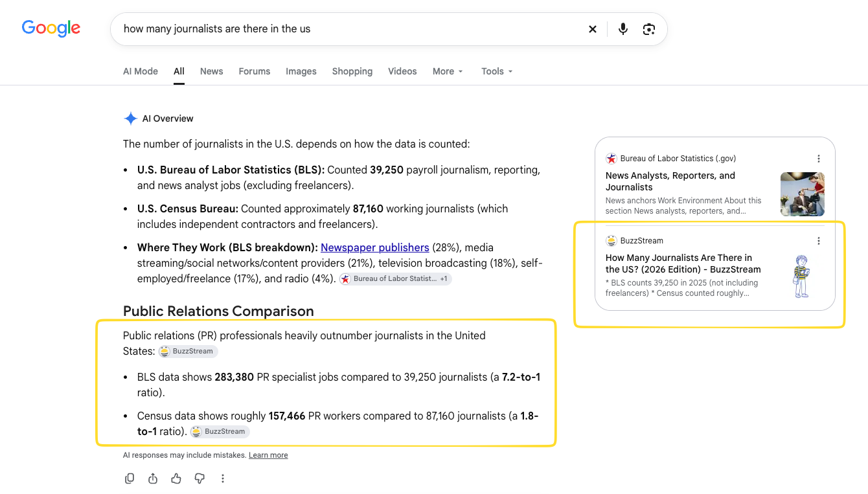Follow the Newspaper publishers link
This screenshot has height=494, width=868.
tap(375, 247)
